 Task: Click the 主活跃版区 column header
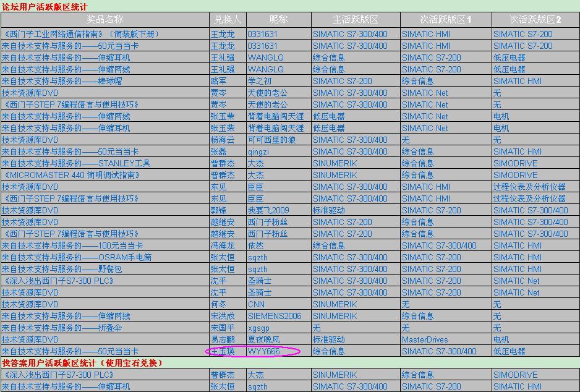[x=355, y=20]
